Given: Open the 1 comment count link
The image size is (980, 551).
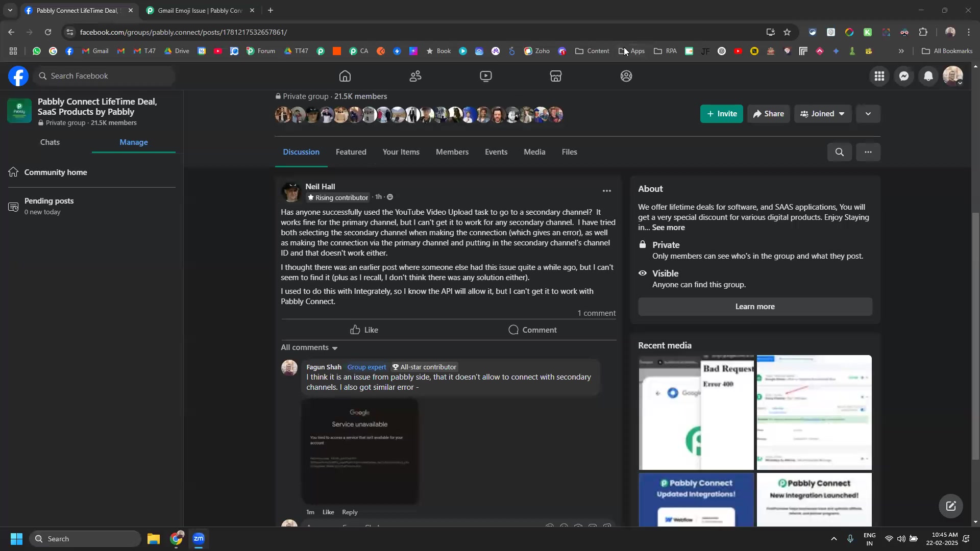Looking at the screenshot, I should [596, 313].
